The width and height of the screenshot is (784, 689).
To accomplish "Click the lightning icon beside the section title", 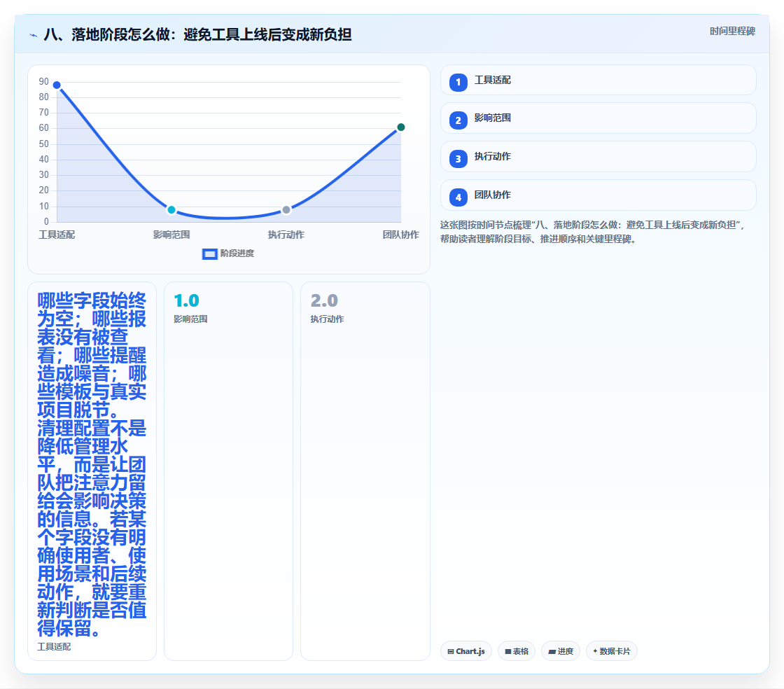I will (x=33, y=35).
